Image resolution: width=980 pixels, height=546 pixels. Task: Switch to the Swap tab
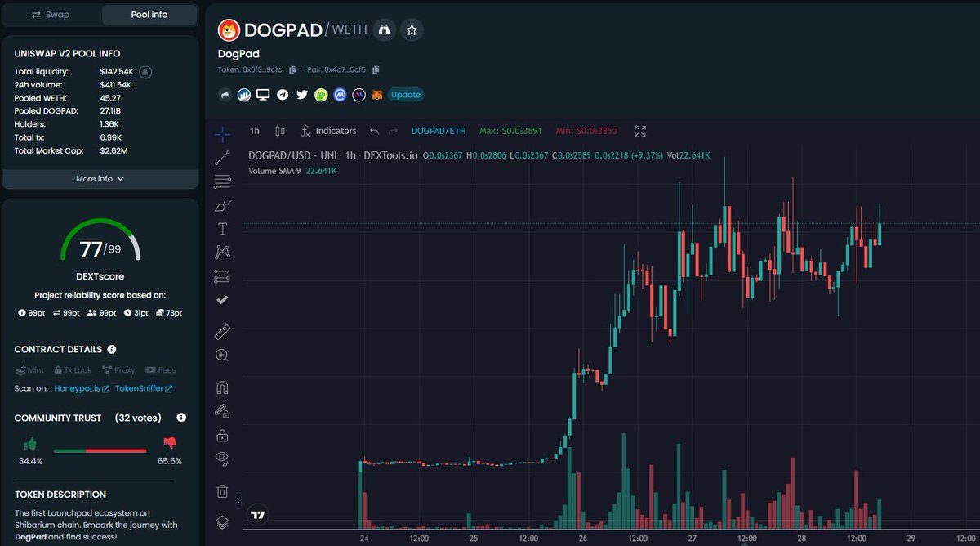click(51, 14)
